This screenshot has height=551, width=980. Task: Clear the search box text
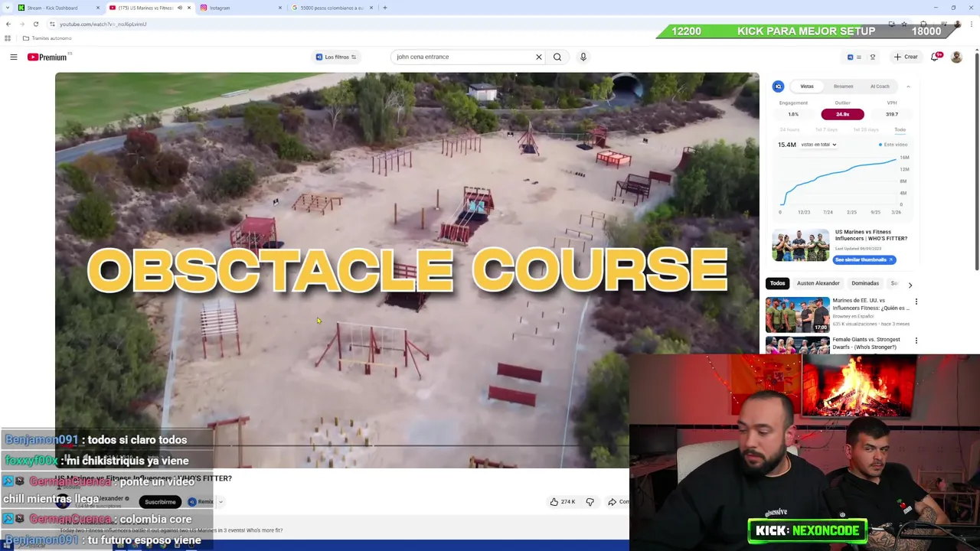(538, 57)
